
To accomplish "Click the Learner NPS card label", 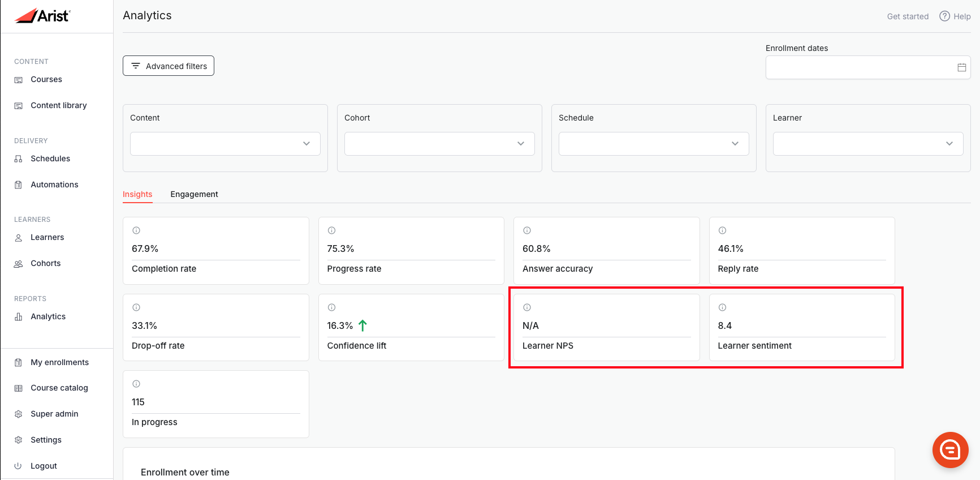I will tap(547, 346).
